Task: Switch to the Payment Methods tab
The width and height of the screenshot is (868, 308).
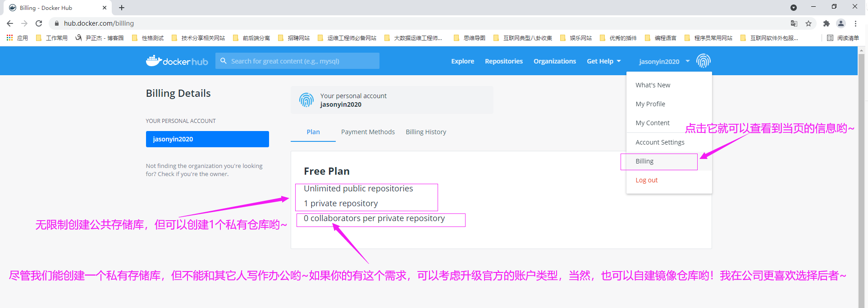Action: pos(368,132)
